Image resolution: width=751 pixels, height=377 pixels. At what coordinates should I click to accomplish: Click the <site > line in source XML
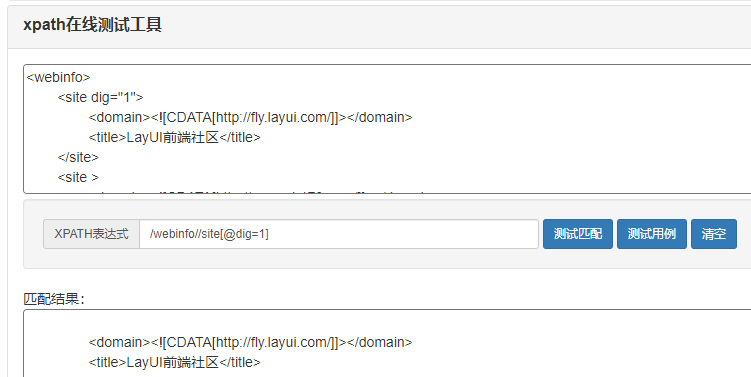(78, 177)
